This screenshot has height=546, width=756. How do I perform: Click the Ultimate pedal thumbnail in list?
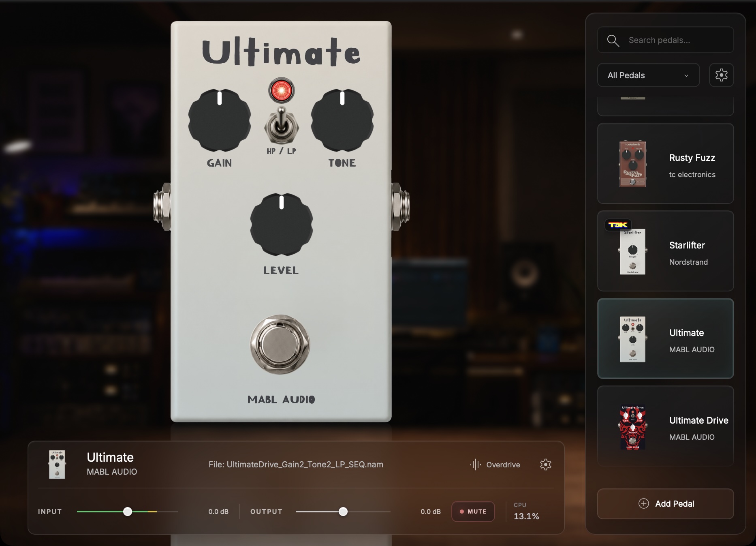(x=632, y=339)
